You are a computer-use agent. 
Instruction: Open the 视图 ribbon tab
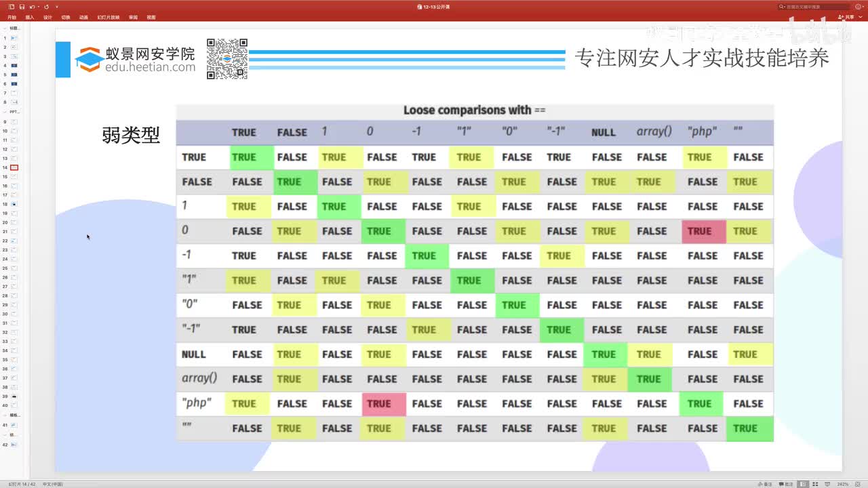151,17
